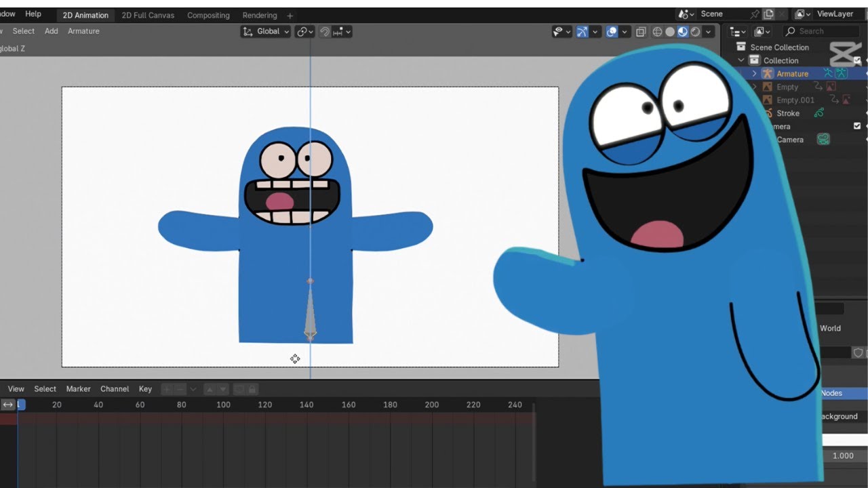
Task: Open the snapping options dropdown
Action: click(342, 31)
